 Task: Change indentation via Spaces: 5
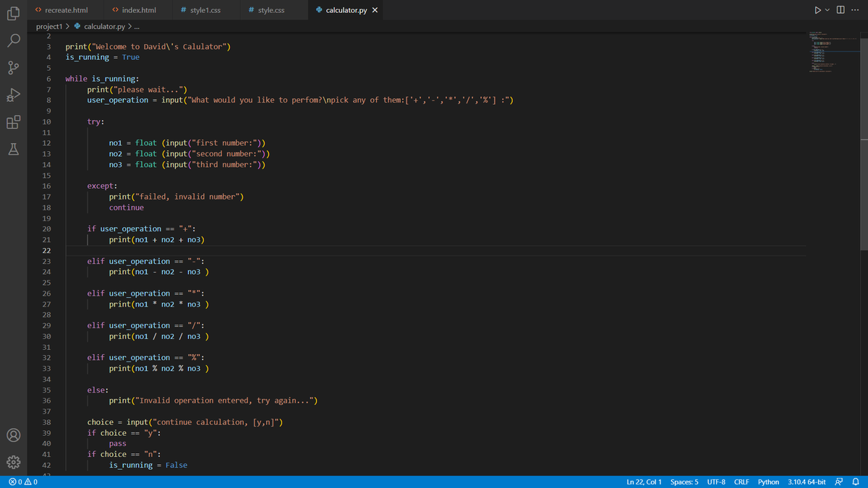684,481
